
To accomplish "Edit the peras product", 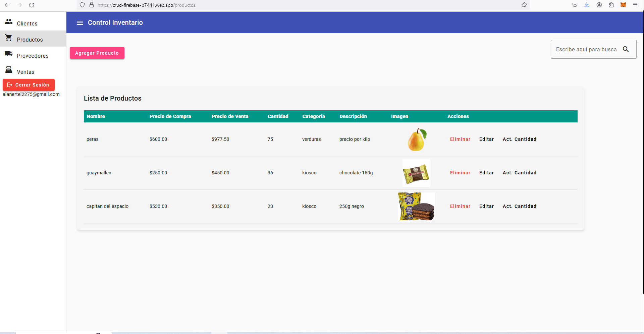I will tap(486, 139).
